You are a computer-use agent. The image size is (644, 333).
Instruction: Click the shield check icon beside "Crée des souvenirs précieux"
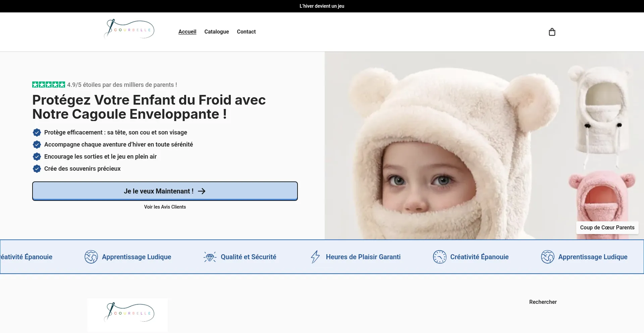[x=37, y=169]
